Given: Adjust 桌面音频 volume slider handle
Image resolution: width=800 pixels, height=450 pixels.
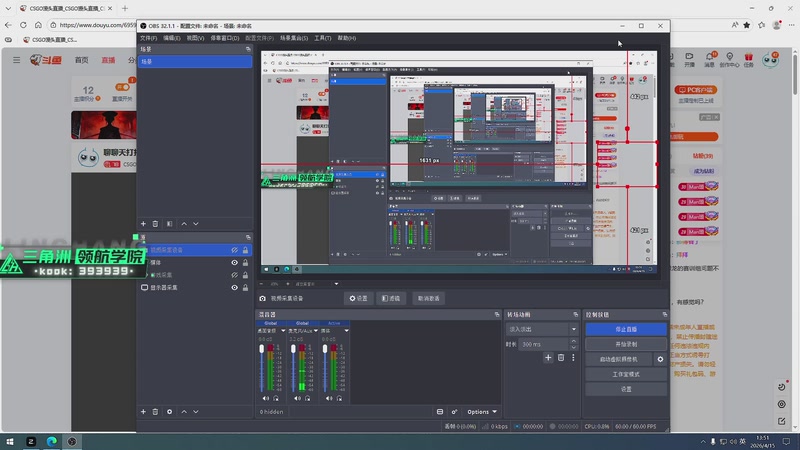Looking at the screenshot, I should (262, 349).
